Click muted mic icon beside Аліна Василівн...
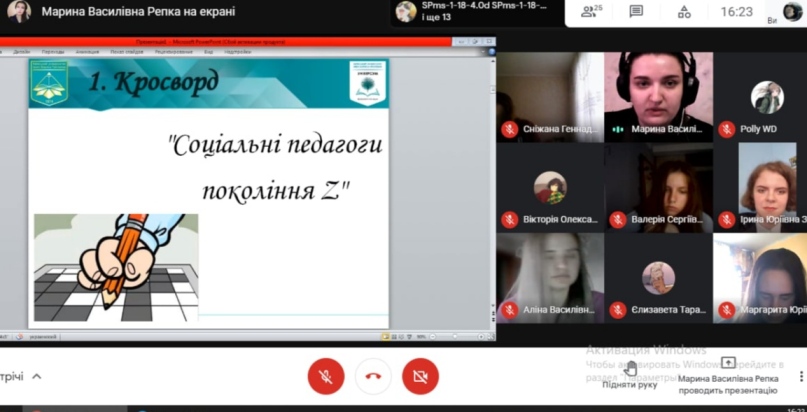807x412 pixels. [510, 310]
